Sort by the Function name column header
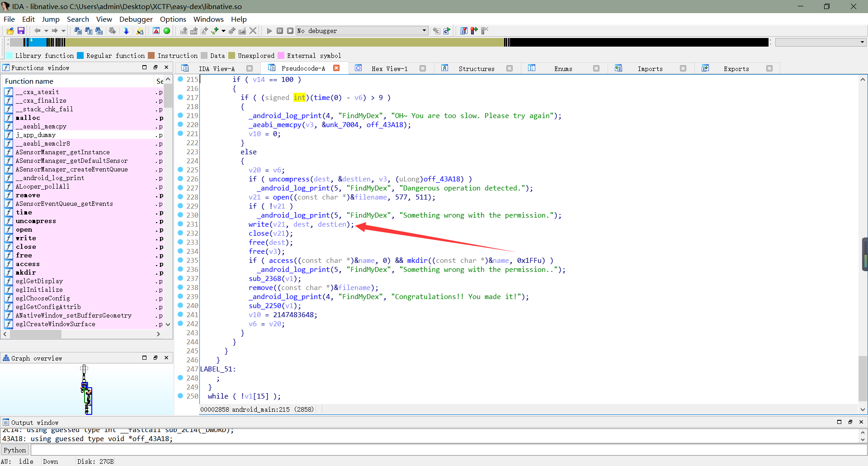868x466 pixels. tap(79, 81)
